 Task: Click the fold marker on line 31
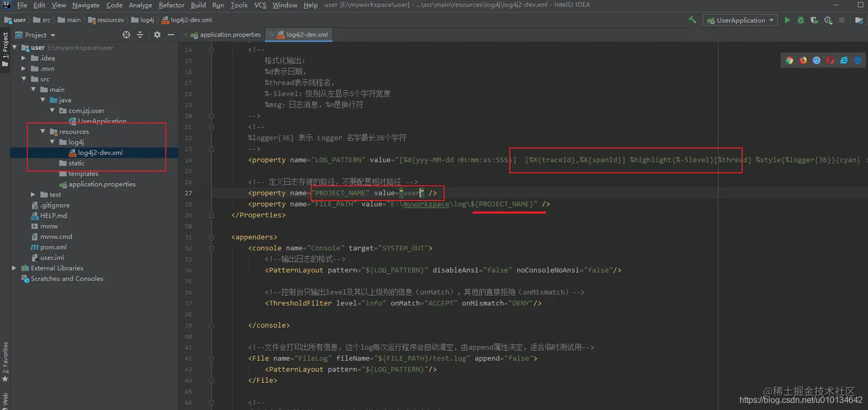point(212,237)
